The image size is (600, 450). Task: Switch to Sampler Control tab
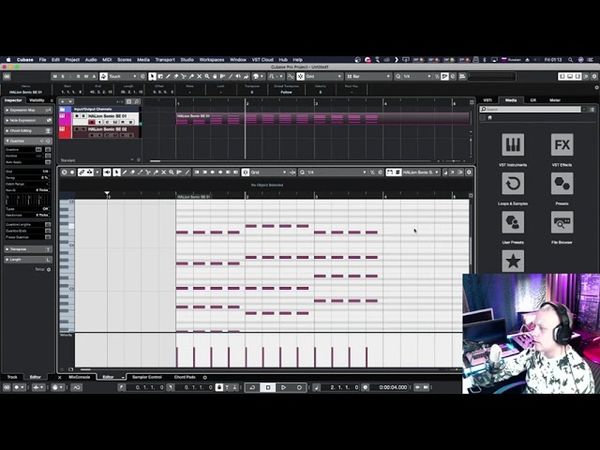[x=147, y=377]
